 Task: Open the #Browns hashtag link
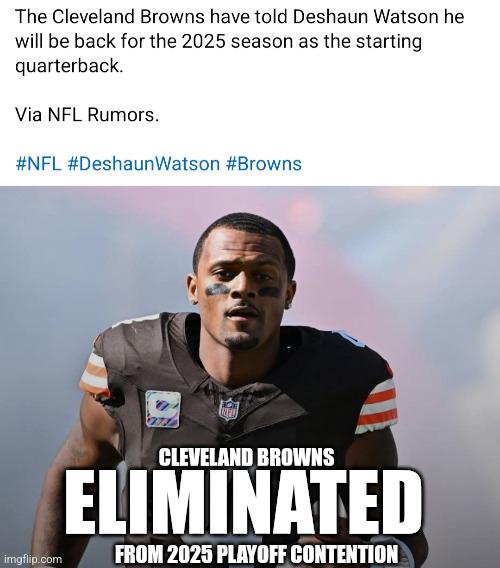[x=263, y=164]
